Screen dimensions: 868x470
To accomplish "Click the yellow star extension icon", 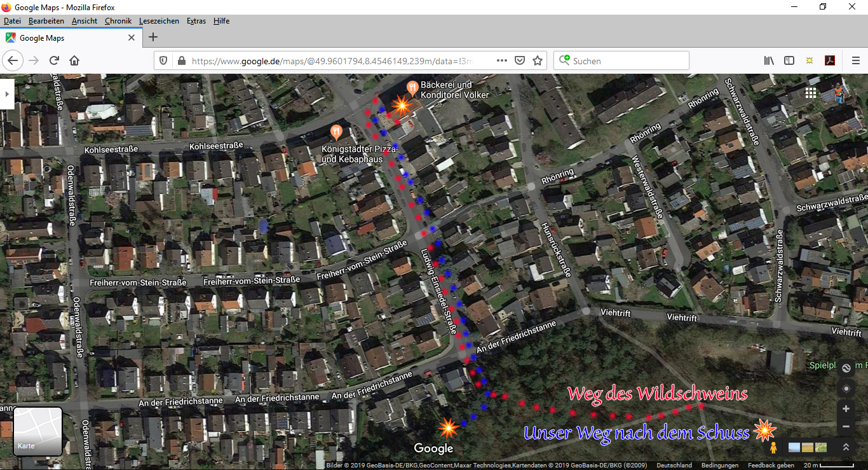I will tap(810, 60).
